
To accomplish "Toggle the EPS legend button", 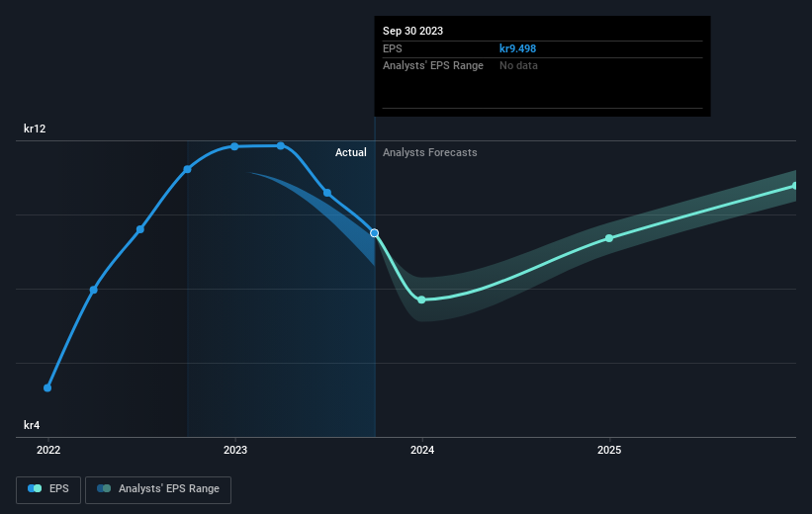I will pyautogui.click(x=48, y=489).
